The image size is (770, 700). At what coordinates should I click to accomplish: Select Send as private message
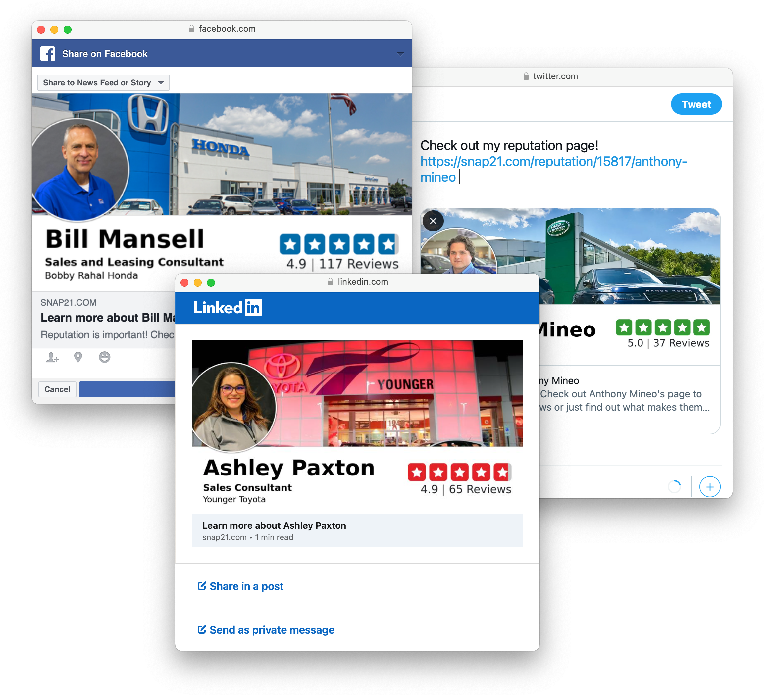click(266, 630)
